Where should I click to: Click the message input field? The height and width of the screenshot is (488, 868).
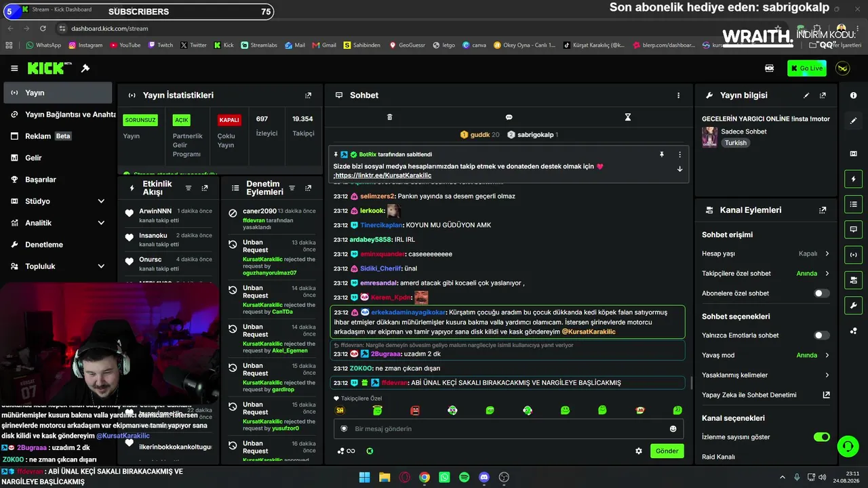coord(509,429)
